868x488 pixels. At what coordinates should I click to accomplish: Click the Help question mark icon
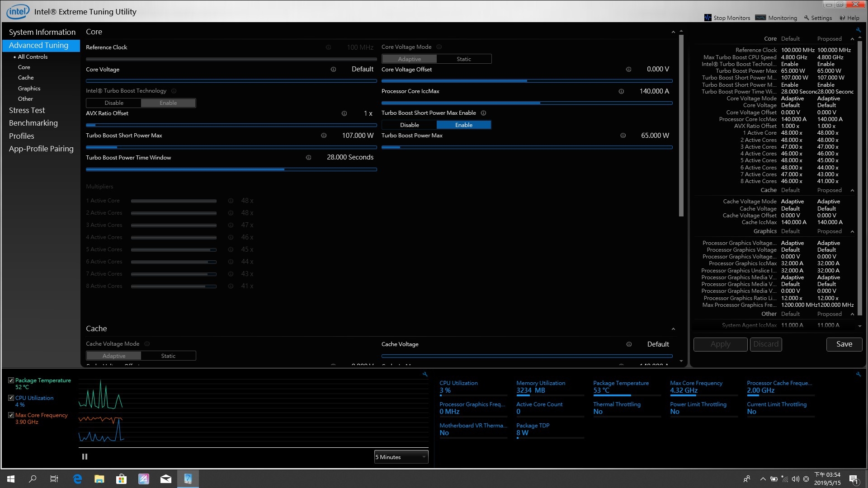(x=842, y=18)
